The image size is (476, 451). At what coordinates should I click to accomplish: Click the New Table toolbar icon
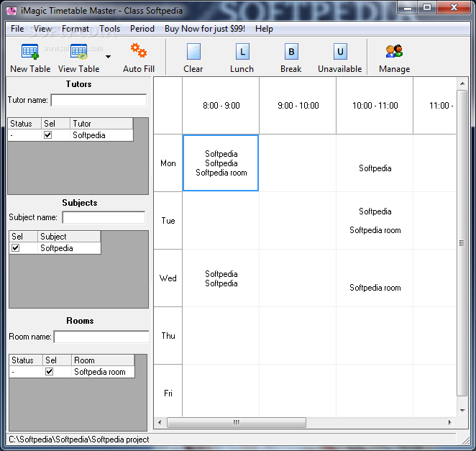tap(30, 52)
